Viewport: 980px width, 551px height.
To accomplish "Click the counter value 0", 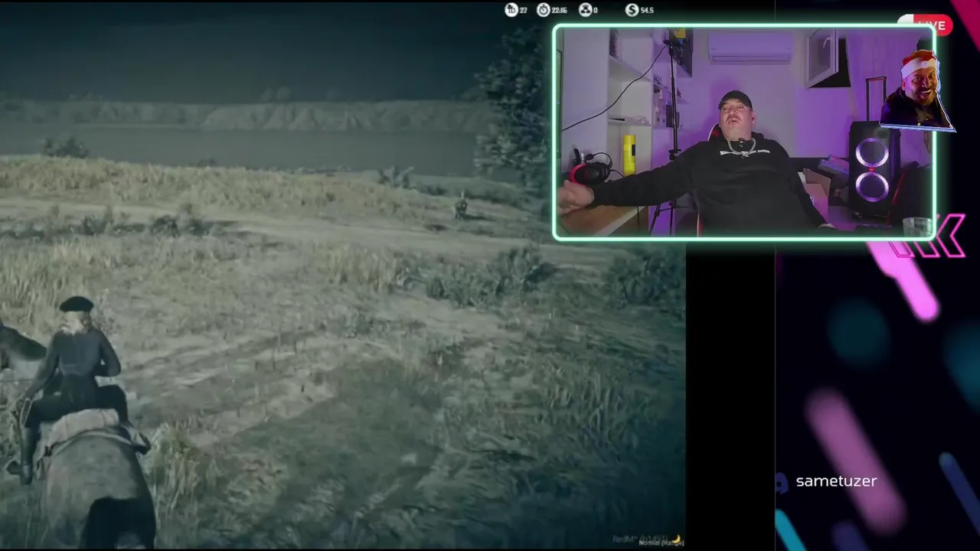I will [596, 10].
